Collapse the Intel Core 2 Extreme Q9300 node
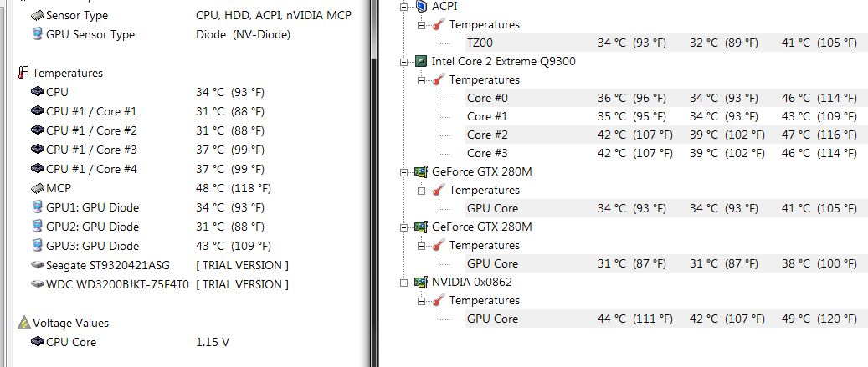 [x=404, y=61]
